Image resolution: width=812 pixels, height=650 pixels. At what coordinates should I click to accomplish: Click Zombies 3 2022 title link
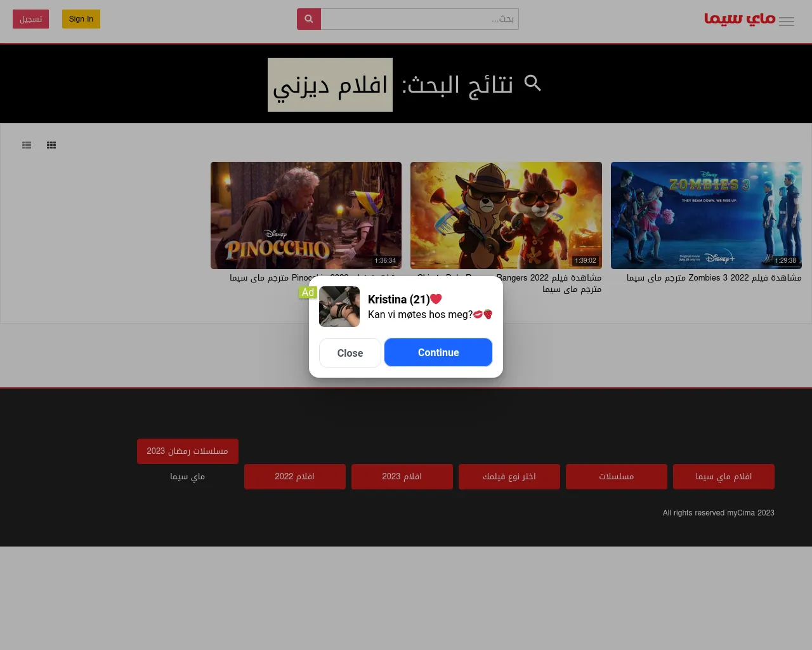pos(714,278)
